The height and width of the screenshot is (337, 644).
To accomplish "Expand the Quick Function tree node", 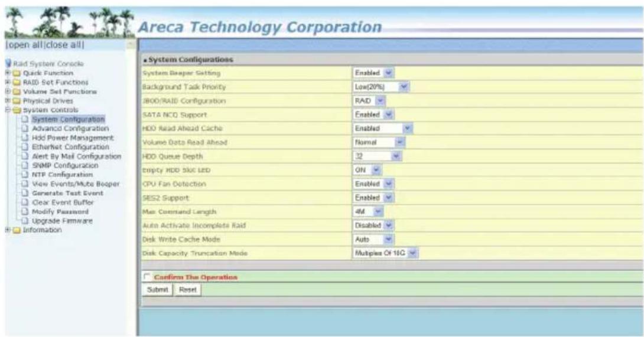I will tap(8, 73).
